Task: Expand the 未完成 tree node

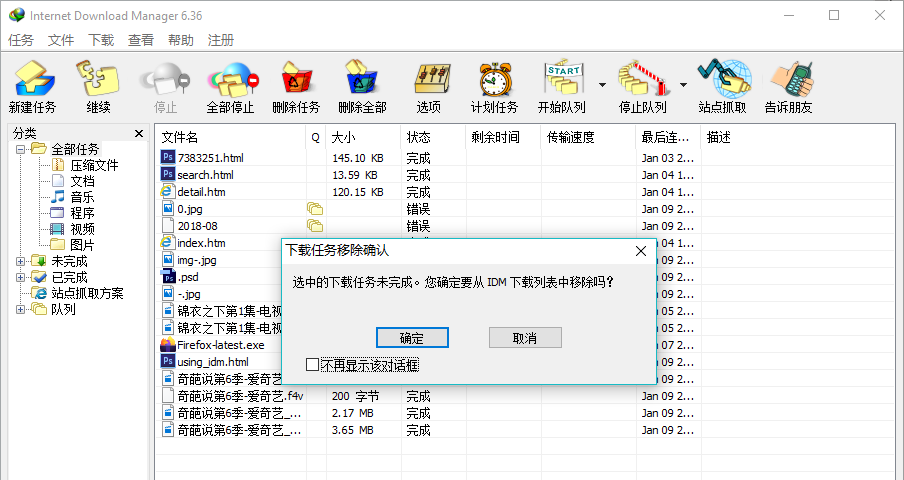Action: pos(20,262)
